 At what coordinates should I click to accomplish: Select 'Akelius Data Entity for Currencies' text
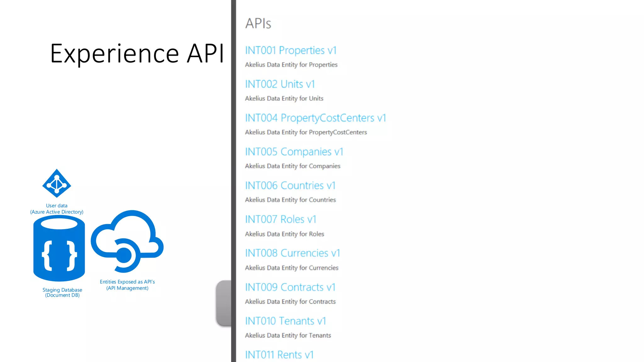[291, 268]
